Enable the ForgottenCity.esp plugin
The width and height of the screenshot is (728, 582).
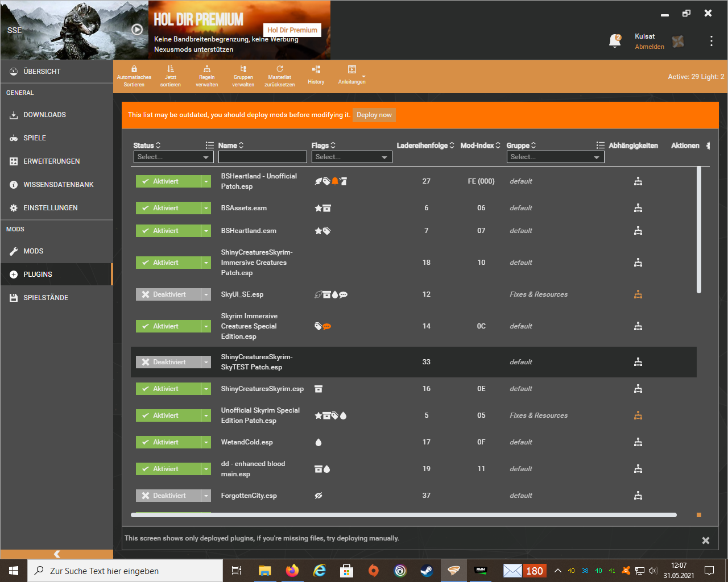point(167,496)
